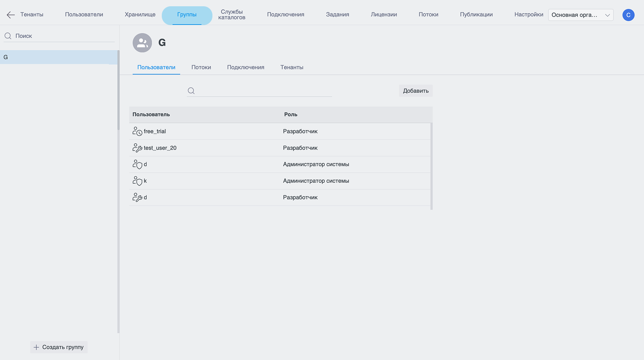This screenshot has height=360, width=644.
Task: Open the Потоки top menu item
Action: (428, 15)
